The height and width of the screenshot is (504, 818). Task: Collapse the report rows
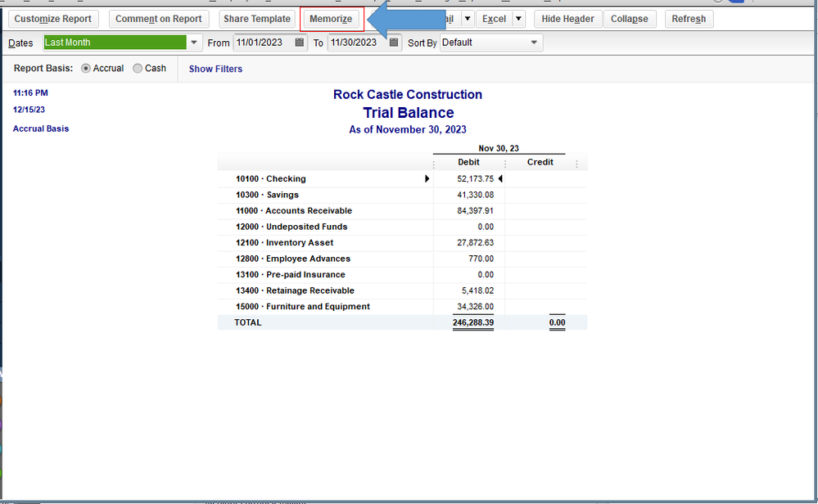[630, 19]
